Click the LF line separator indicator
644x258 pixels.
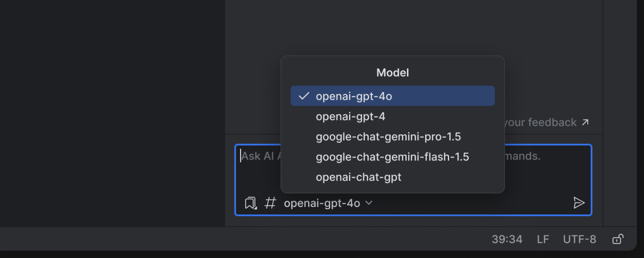pyautogui.click(x=543, y=239)
